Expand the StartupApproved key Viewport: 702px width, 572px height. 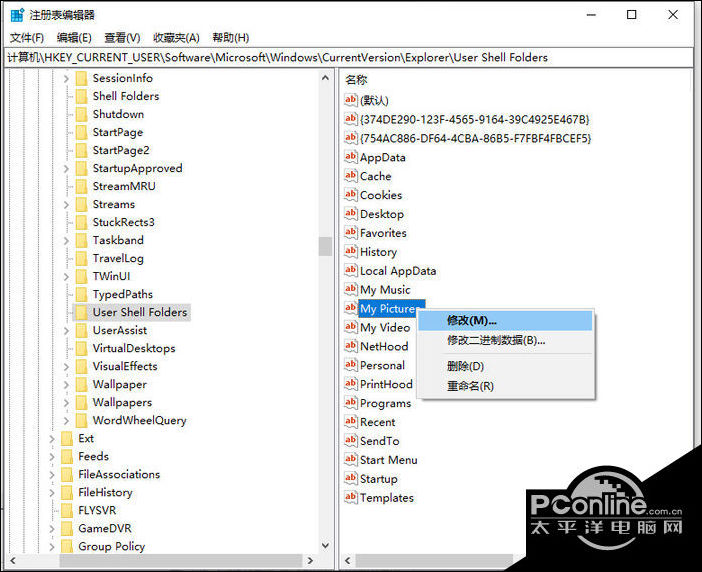point(66,168)
